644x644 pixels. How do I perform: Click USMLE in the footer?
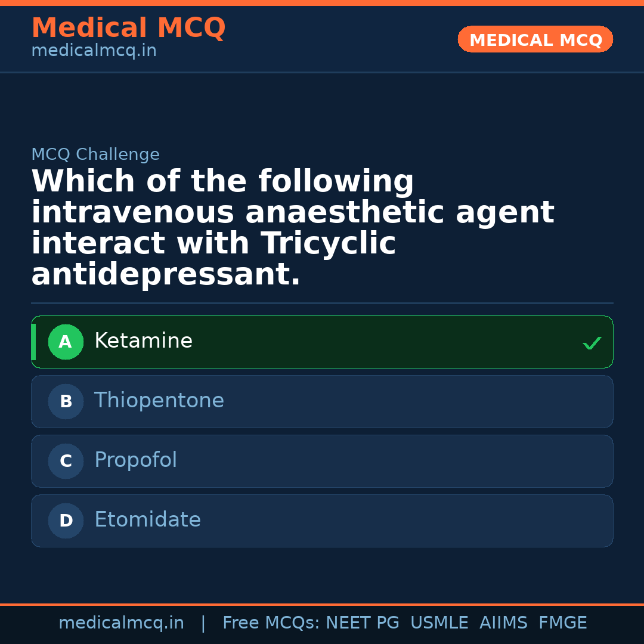439,623
